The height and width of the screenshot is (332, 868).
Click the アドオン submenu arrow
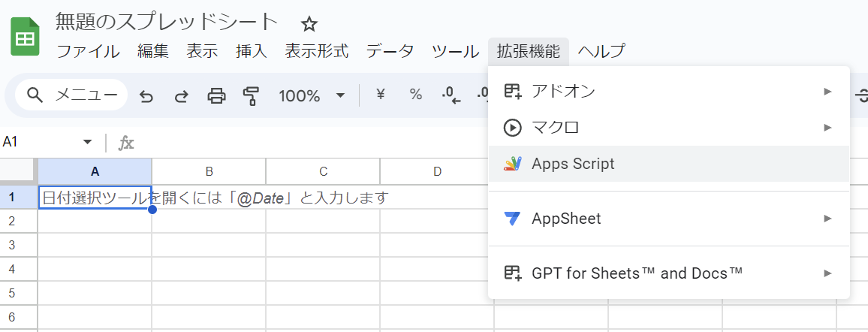[827, 91]
